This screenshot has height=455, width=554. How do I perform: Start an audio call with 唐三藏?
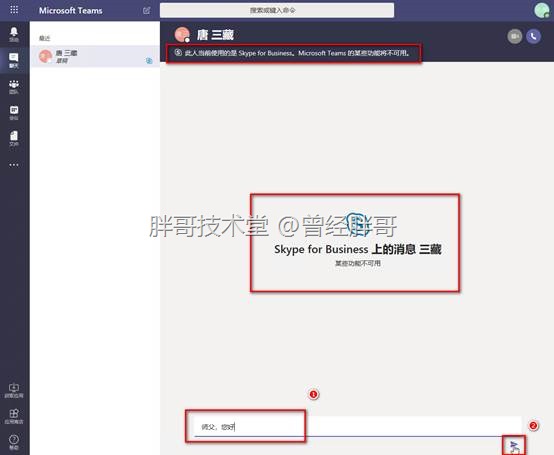click(534, 36)
